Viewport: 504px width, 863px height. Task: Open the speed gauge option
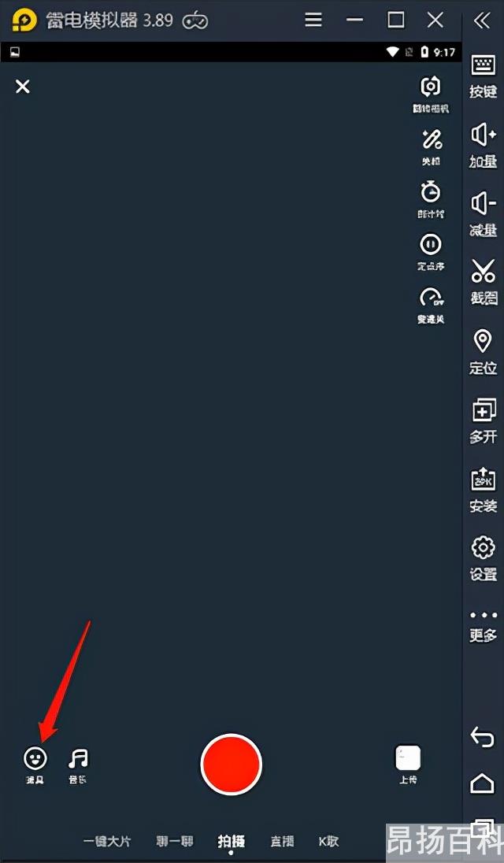pos(431,297)
